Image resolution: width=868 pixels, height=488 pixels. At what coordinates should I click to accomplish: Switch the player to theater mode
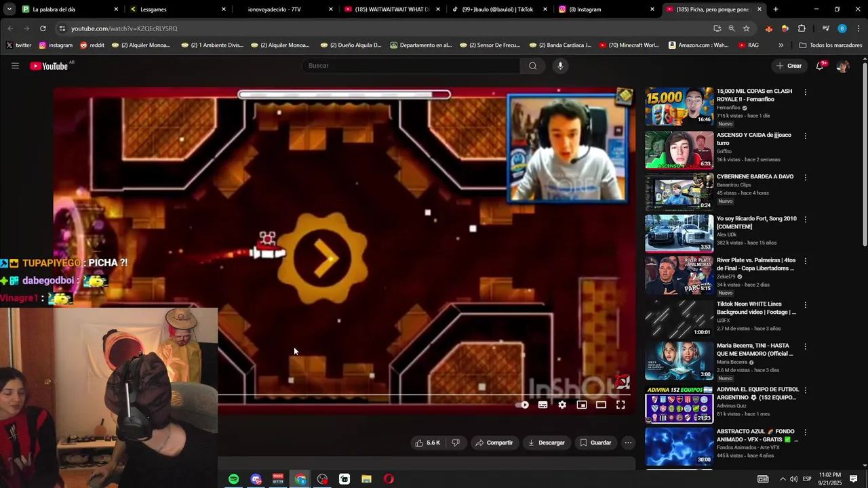point(601,405)
